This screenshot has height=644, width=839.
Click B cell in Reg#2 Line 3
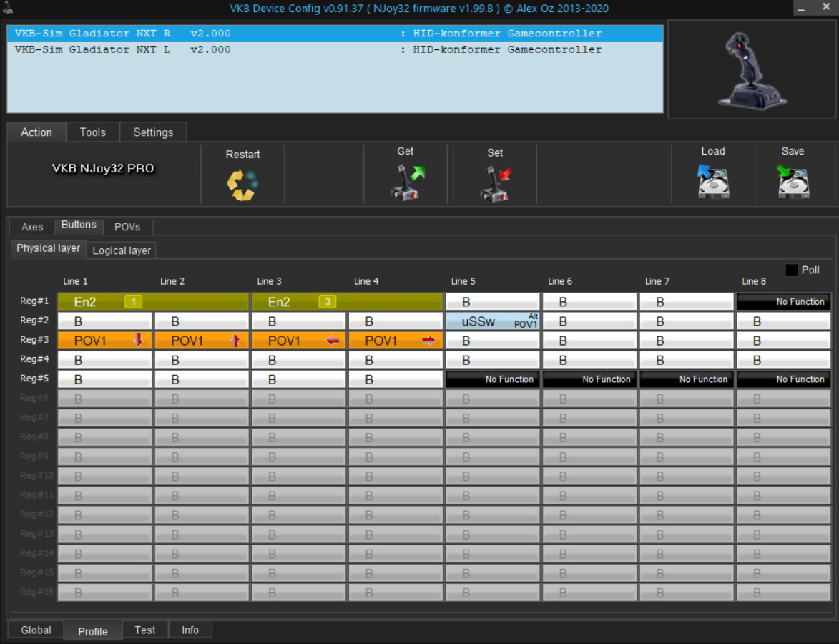coord(298,321)
